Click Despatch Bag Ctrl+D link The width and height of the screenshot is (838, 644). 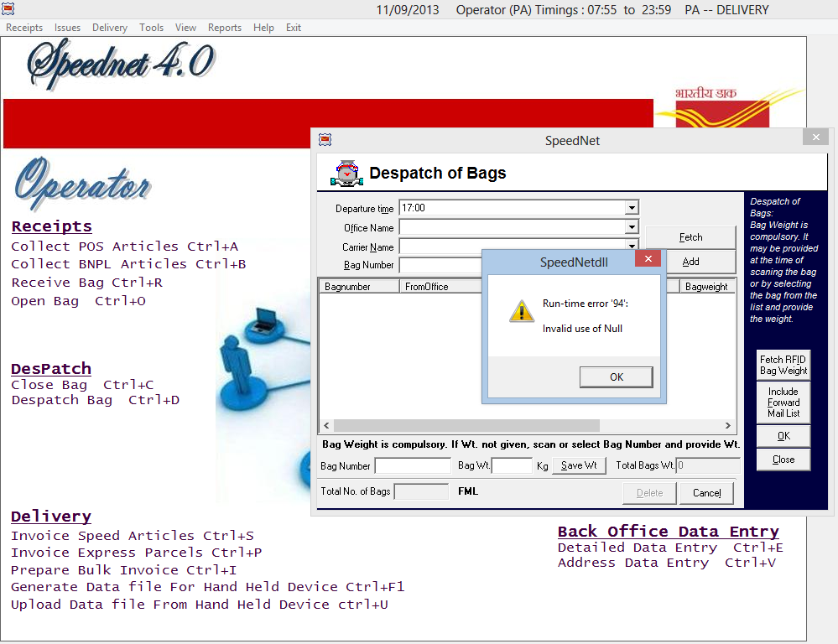pyautogui.click(x=95, y=400)
